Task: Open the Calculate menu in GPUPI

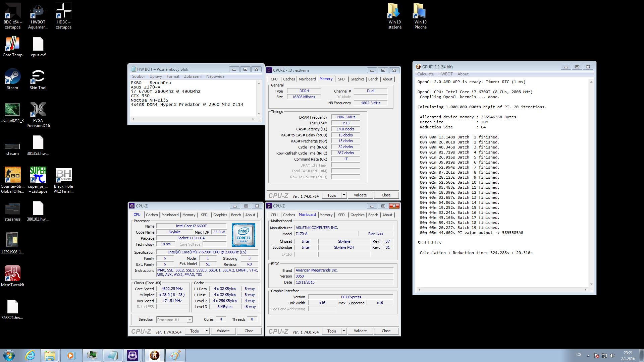Action: 425,74
